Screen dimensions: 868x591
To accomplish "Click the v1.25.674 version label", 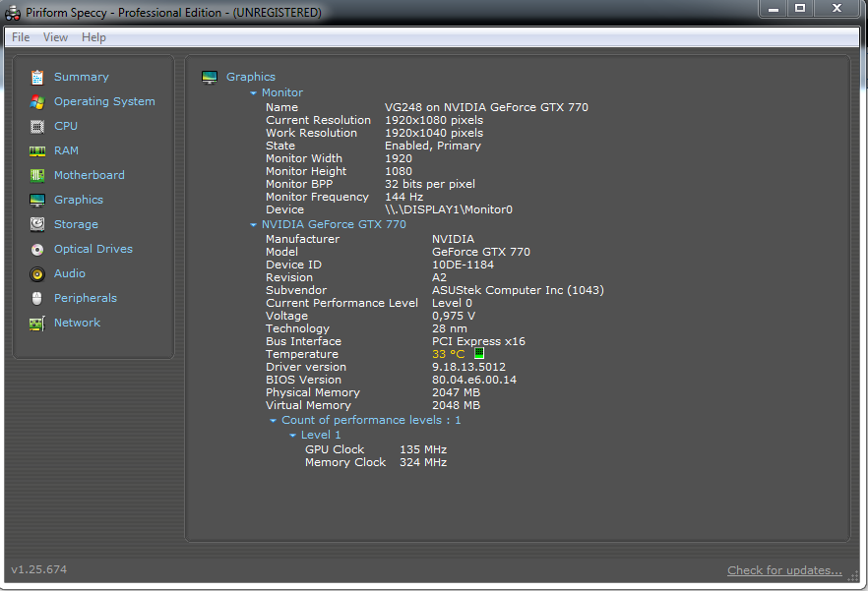I will (x=38, y=569).
